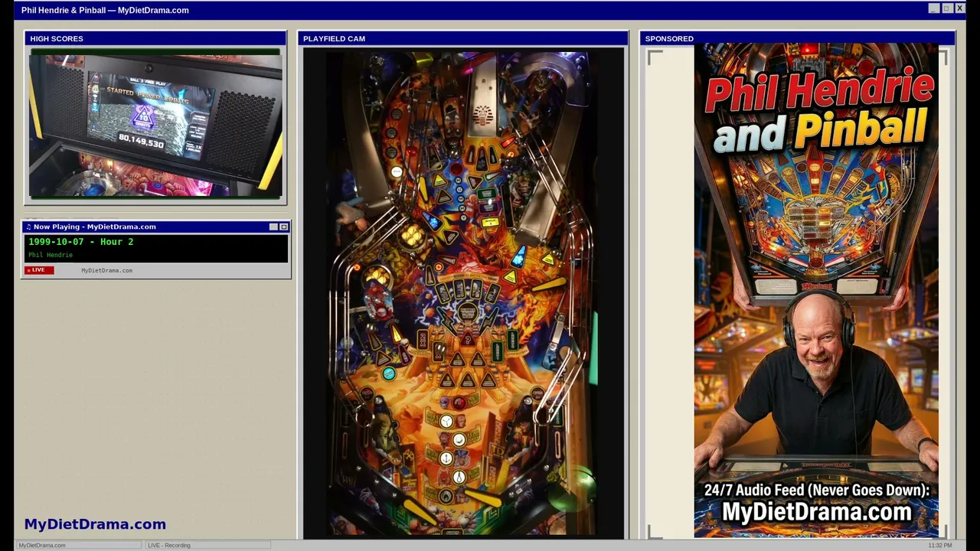Click the Playfield Cam pinball video
The width and height of the screenshot is (980, 551).
click(463, 293)
